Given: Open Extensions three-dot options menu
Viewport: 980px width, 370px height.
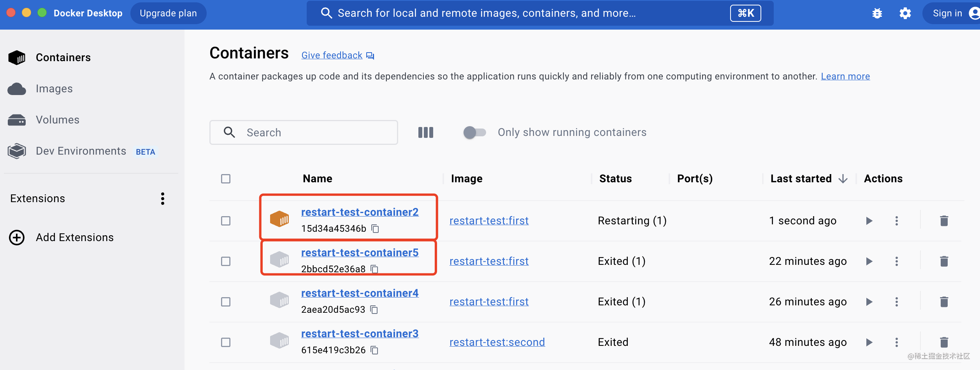Looking at the screenshot, I should (163, 199).
